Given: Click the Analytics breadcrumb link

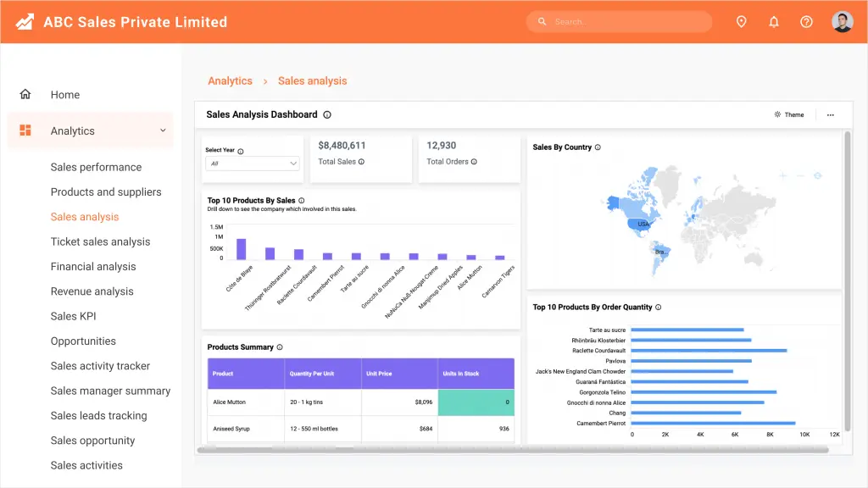Looking at the screenshot, I should click(x=230, y=80).
